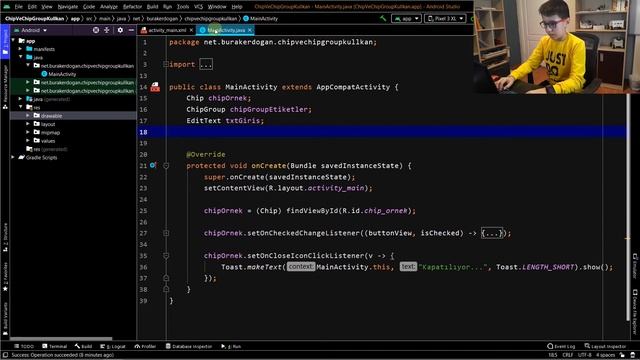Image resolution: width=640 pixels, height=360 pixels.
Task: Click the 4 spaces indent indicator
Action: coord(605,355)
